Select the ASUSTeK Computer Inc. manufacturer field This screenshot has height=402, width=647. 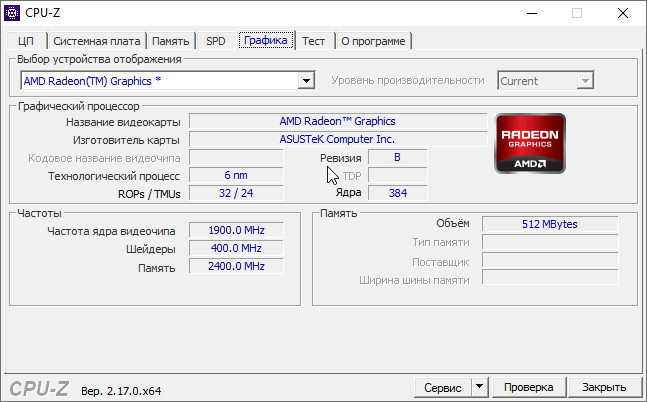(337, 140)
